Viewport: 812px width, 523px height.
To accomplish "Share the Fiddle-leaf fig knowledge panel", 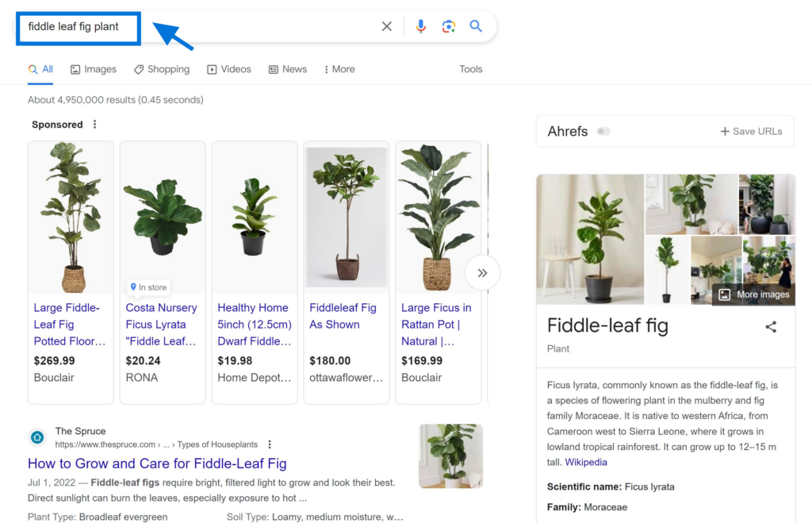I will 771,326.
